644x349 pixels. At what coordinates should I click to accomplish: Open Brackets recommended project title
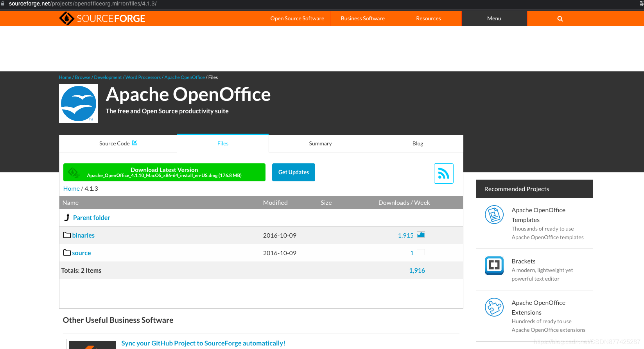(524, 261)
